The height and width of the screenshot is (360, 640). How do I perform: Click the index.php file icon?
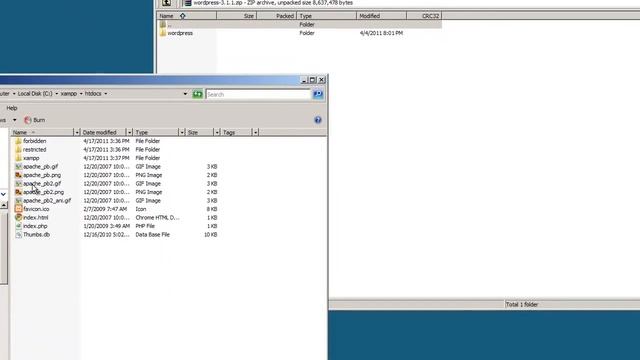tap(18, 226)
